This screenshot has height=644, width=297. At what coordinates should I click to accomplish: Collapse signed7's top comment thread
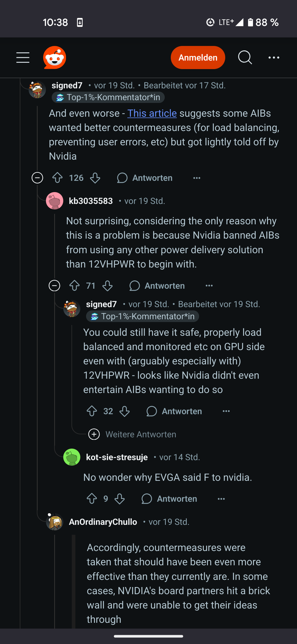tap(37, 178)
